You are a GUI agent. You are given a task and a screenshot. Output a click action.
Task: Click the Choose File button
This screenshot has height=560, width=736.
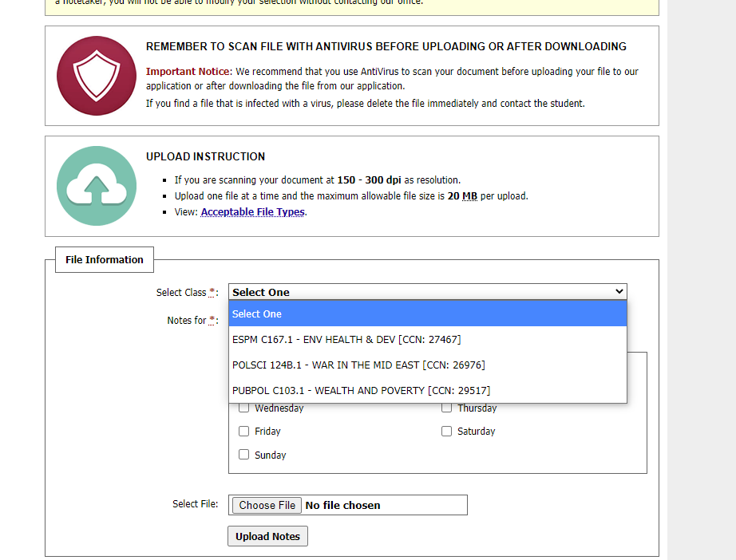point(267,505)
